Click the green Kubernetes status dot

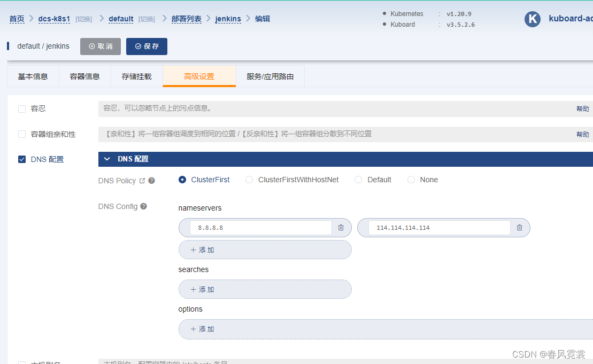click(383, 13)
